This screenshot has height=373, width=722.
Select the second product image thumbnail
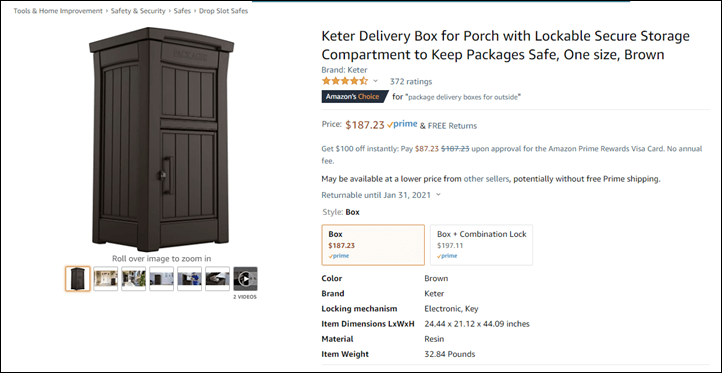105,279
